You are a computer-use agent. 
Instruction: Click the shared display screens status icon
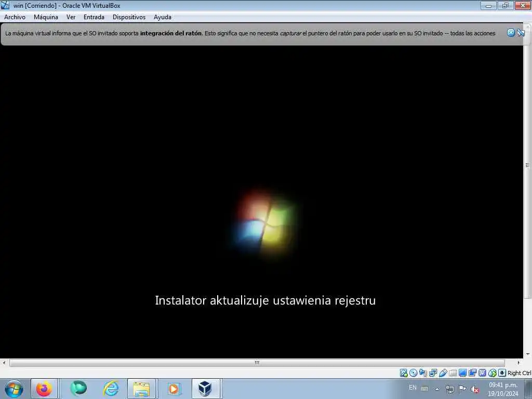(x=433, y=373)
